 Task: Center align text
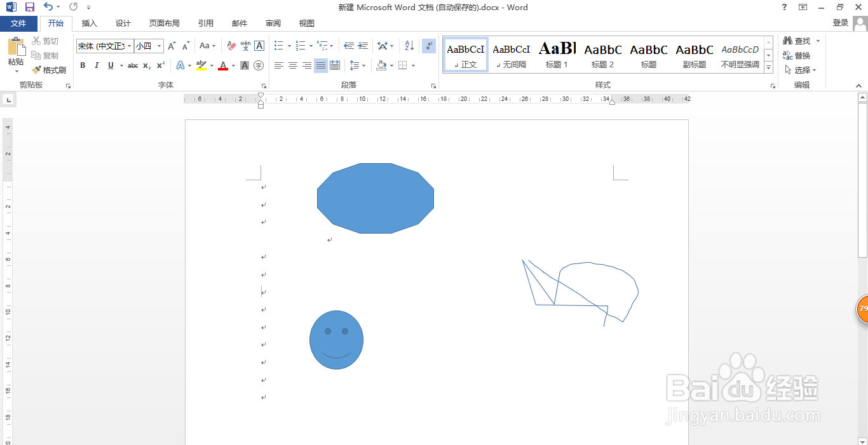[293, 65]
